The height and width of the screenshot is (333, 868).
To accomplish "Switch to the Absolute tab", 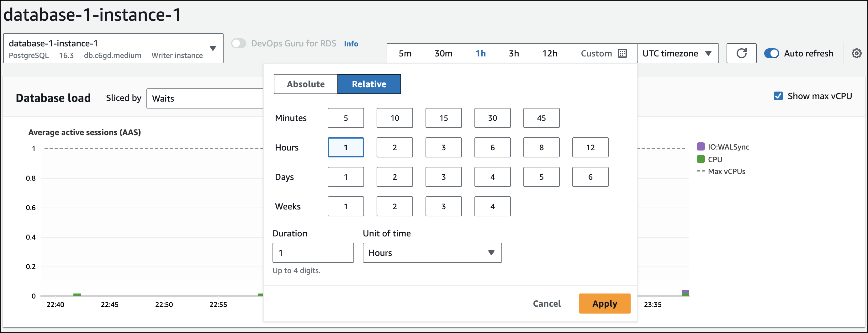I will pyautogui.click(x=305, y=84).
